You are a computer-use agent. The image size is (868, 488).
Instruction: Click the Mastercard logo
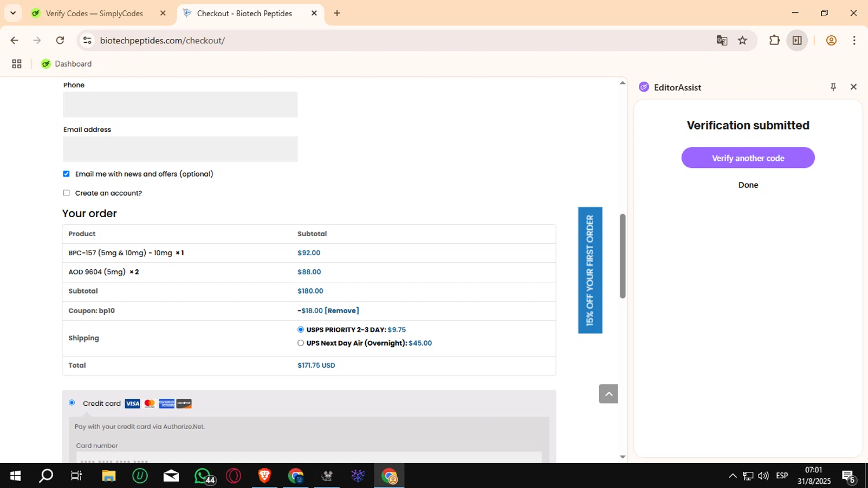tap(150, 403)
